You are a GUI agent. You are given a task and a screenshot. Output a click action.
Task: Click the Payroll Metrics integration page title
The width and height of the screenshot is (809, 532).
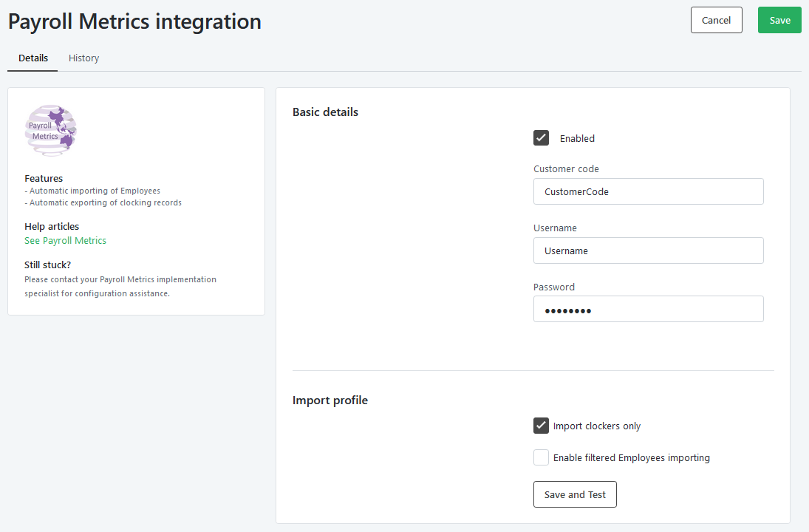coord(134,21)
